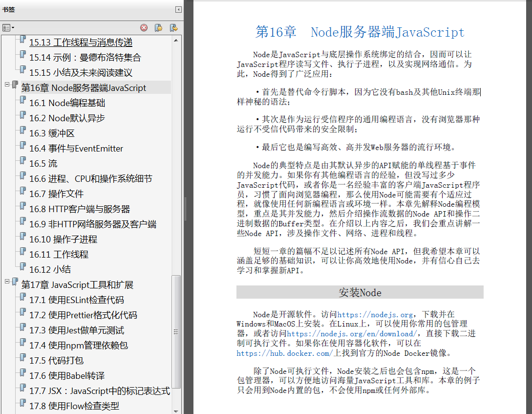Open the nodejs.org/en/download link
The image size is (532, 414).
[x=352, y=334]
